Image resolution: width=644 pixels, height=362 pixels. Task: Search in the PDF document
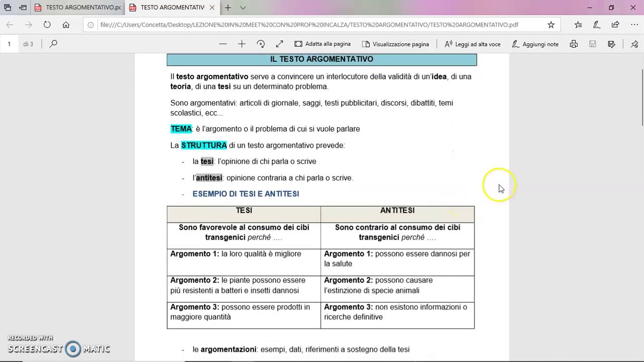53,44
